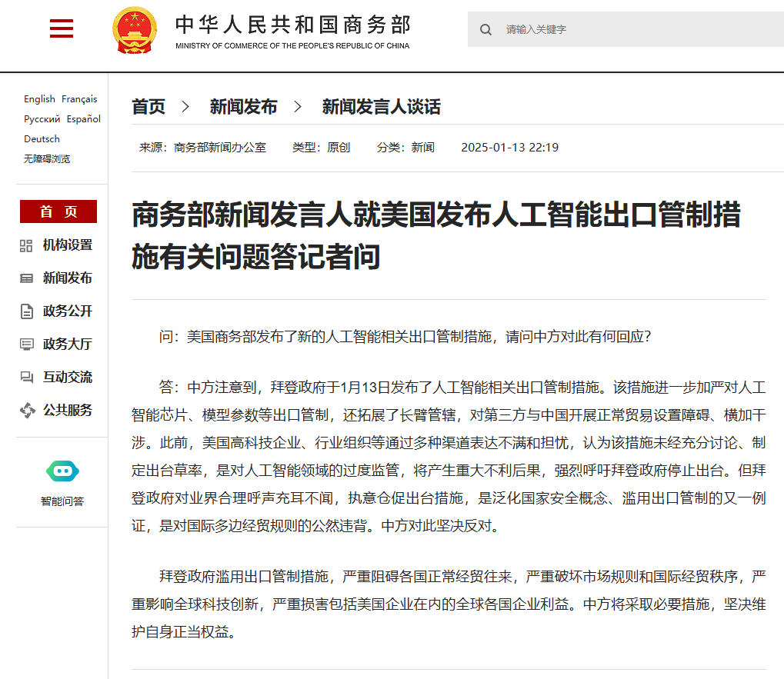
Task: Open the red hamburger menu
Action: pos(62,28)
